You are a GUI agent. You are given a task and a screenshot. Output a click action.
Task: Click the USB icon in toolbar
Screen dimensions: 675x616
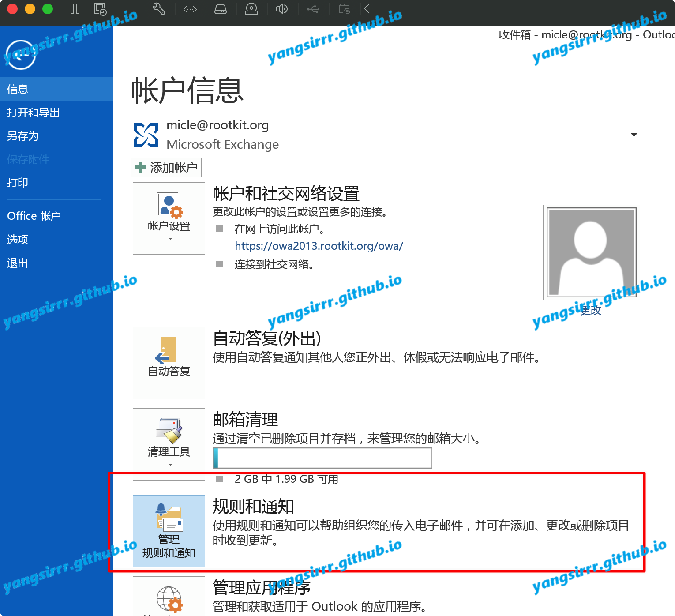coord(313,9)
